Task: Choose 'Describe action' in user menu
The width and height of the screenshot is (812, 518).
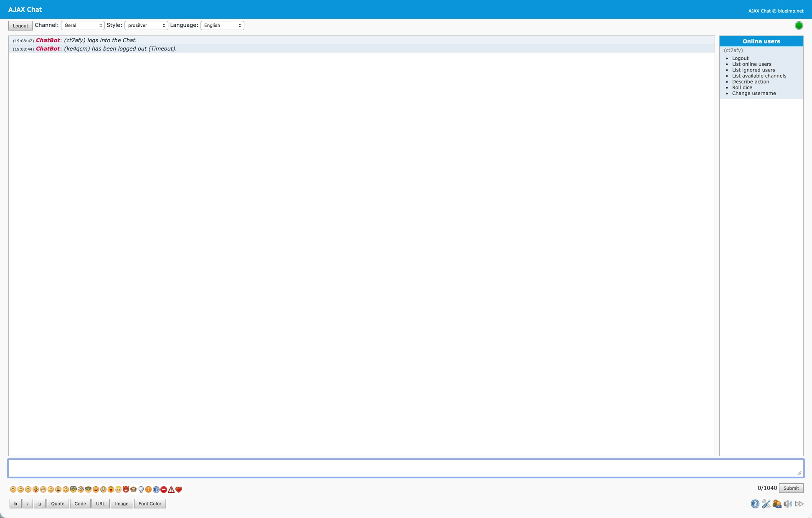Action: click(x=750, y=81)
